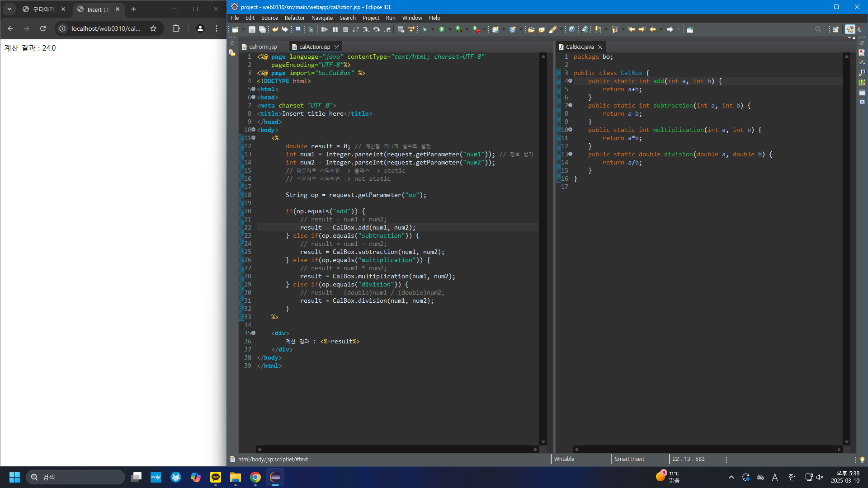
Task: Toggle Skip All Breakpoints icon
Action: 311,30
